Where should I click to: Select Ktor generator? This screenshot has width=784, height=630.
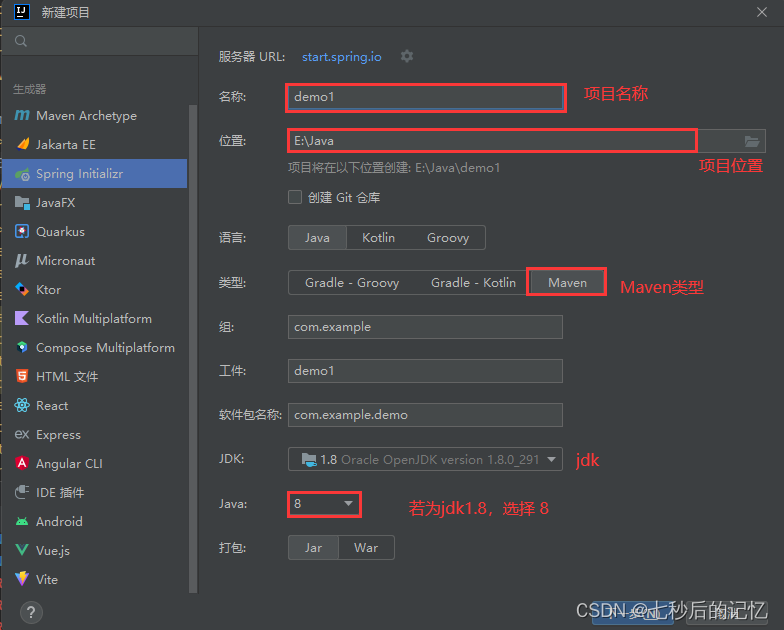tap(94, 290)
